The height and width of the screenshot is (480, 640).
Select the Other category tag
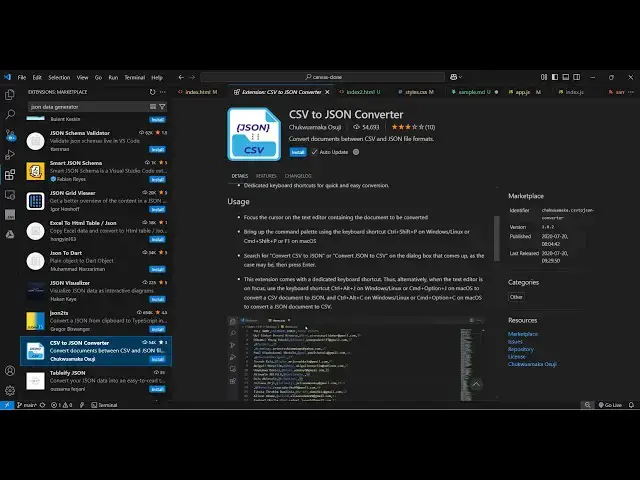516,297
